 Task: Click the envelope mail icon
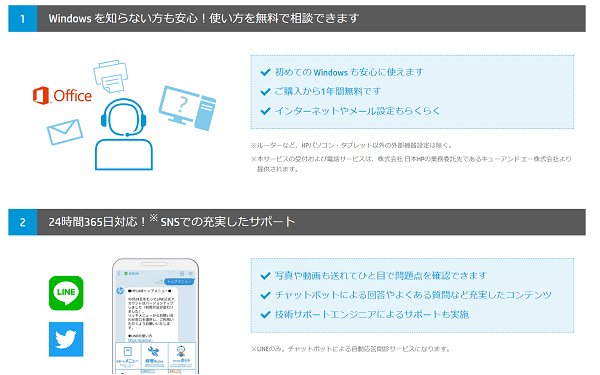pyautogui.click(x=65, y=132)
